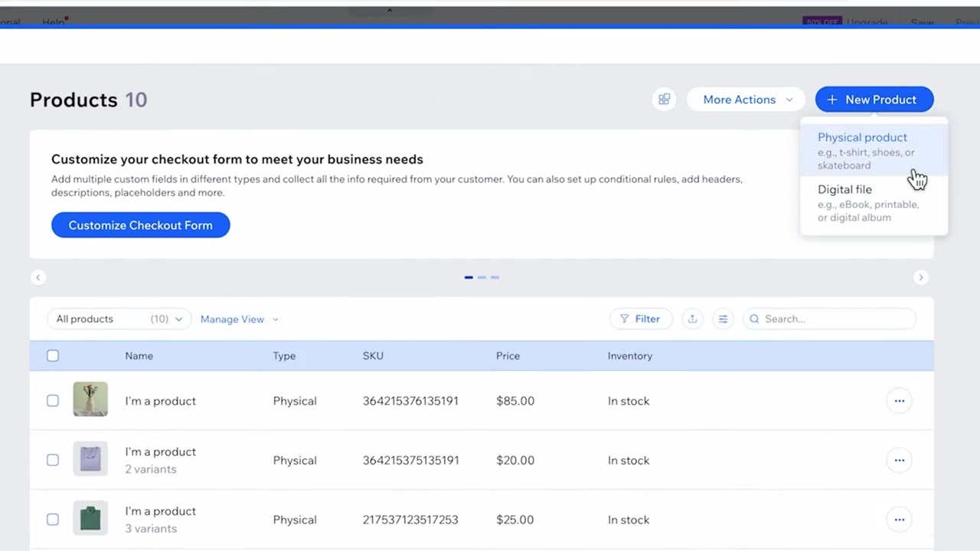The width and height of the screenshot is (980, 551).
Task: Click the export upload icon beside Filter
Action: tap(692, 319)
